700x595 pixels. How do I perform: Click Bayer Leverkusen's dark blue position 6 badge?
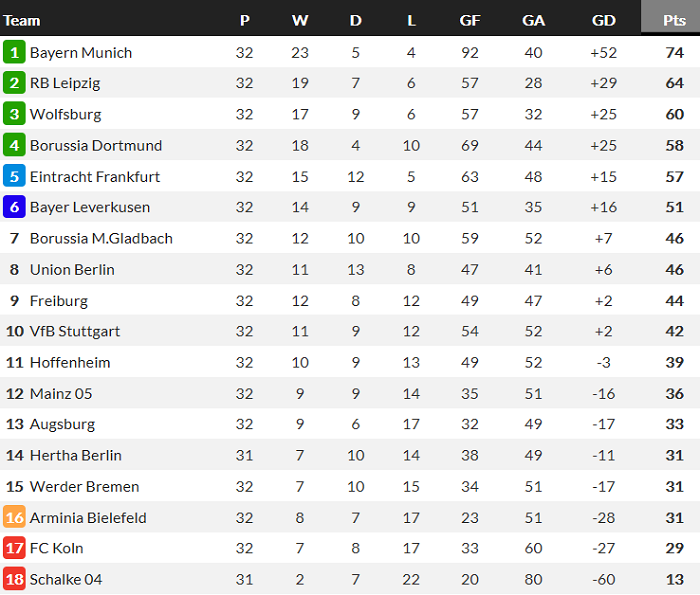pos(14,208)
